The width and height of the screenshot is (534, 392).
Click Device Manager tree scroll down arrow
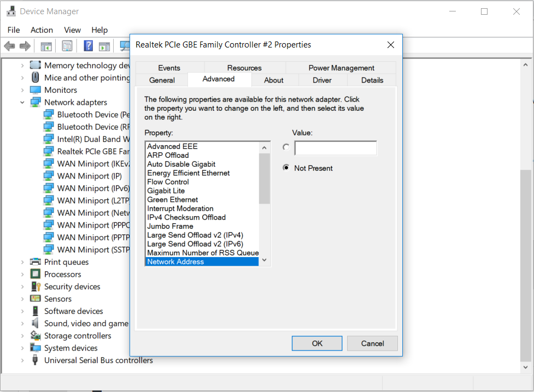click(525, 367)
